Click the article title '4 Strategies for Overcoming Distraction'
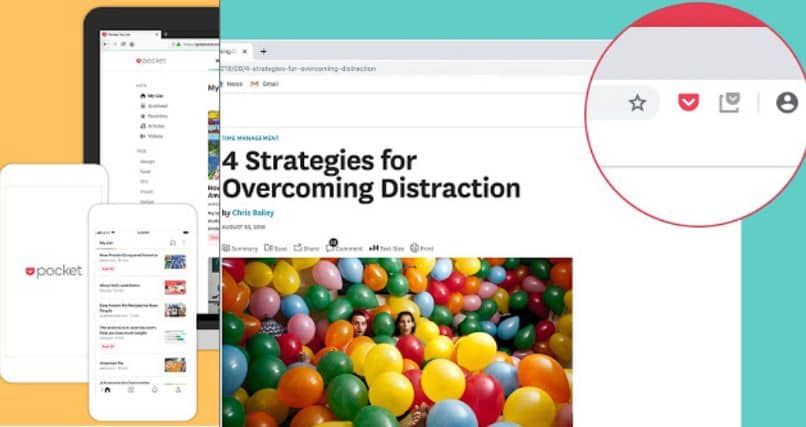Viewport: 806px width, 427px height. tap(371, 175)
